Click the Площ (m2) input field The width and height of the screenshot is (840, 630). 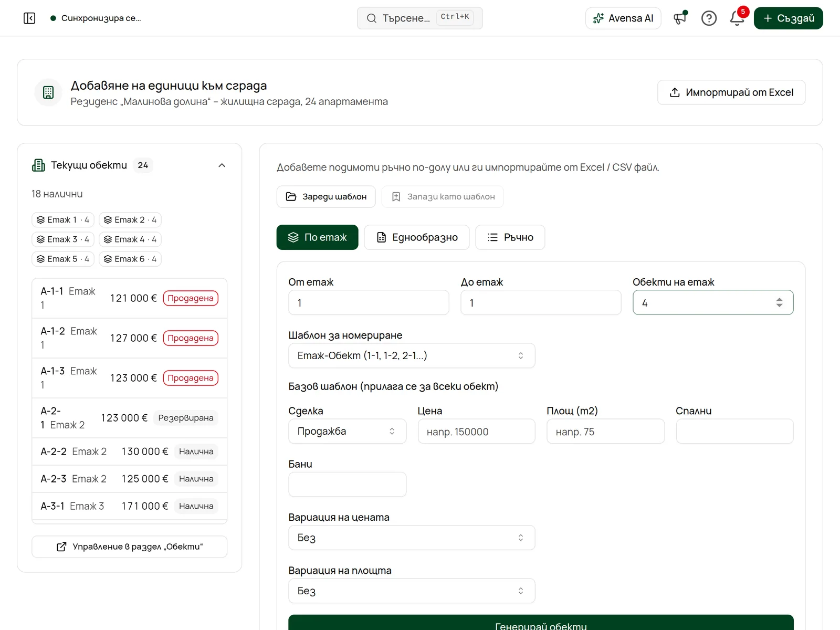(x=606, y=431)
